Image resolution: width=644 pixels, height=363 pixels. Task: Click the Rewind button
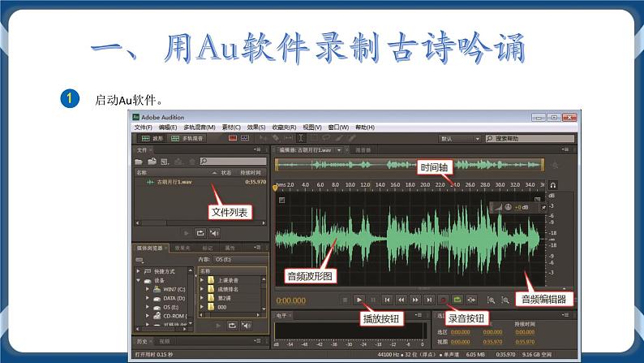(401, 300)
